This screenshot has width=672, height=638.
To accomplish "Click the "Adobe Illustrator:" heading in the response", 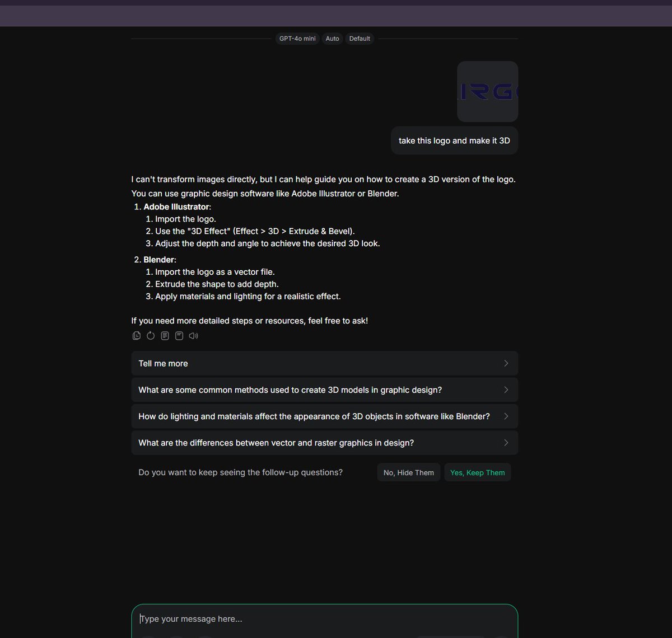I will coord(177,207).
